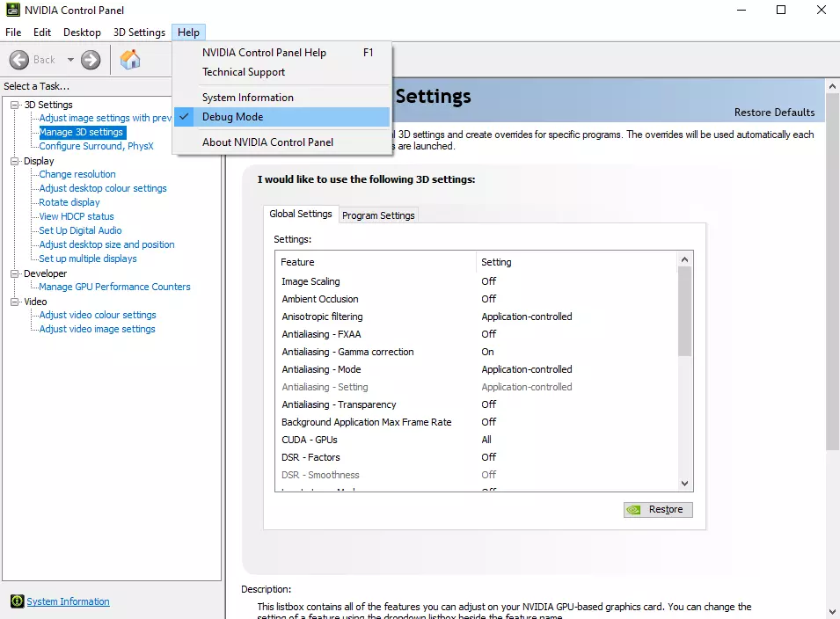Click main panel scroll-down arrow
This screenshot has height=619, width=840.
(832, 611)
